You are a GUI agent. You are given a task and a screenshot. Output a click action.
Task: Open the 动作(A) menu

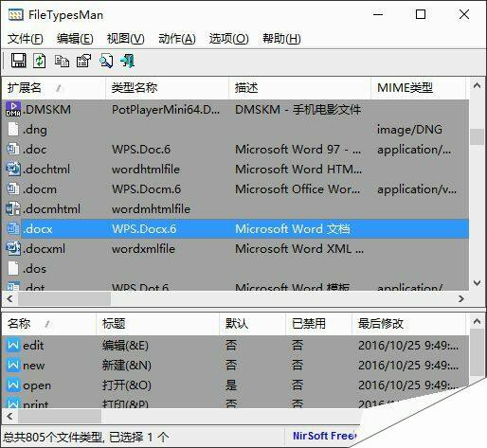click(x=177, y=39)
